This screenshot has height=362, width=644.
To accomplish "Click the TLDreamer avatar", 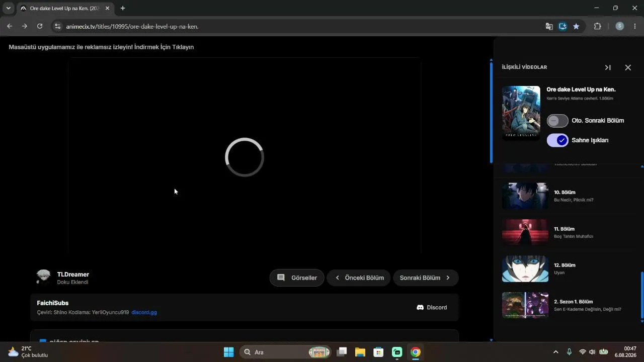I will [44, 278].
